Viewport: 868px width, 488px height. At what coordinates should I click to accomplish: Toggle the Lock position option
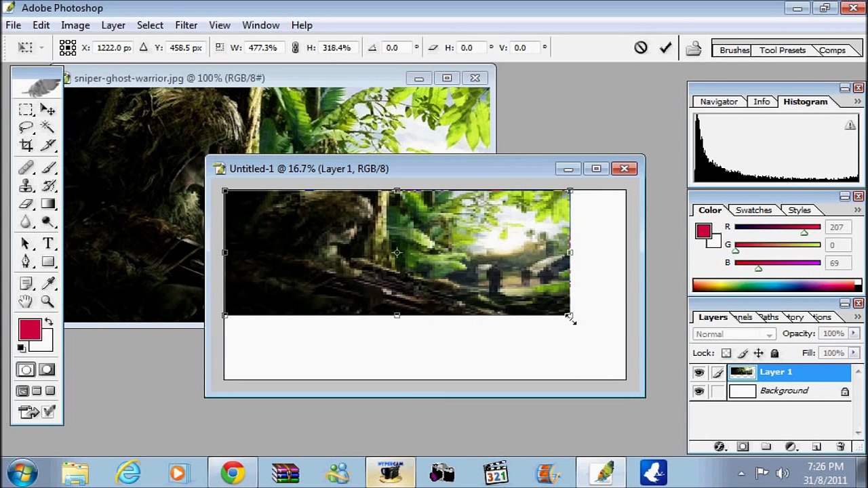pos(759,353)
